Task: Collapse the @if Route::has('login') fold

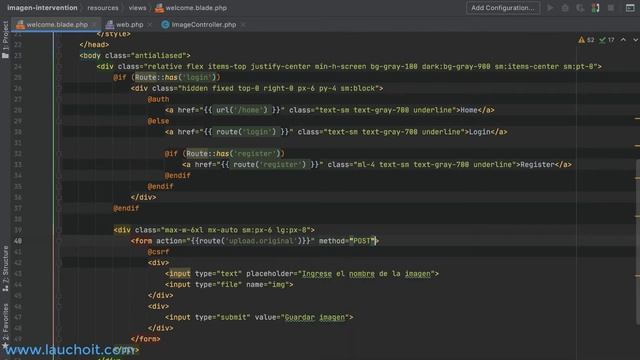Action: (59, 77)
